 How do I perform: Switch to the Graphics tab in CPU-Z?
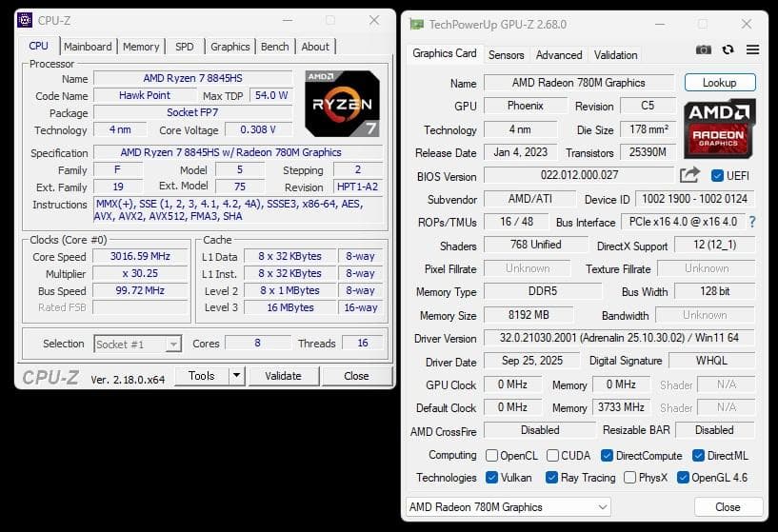[x=230, y=47]
